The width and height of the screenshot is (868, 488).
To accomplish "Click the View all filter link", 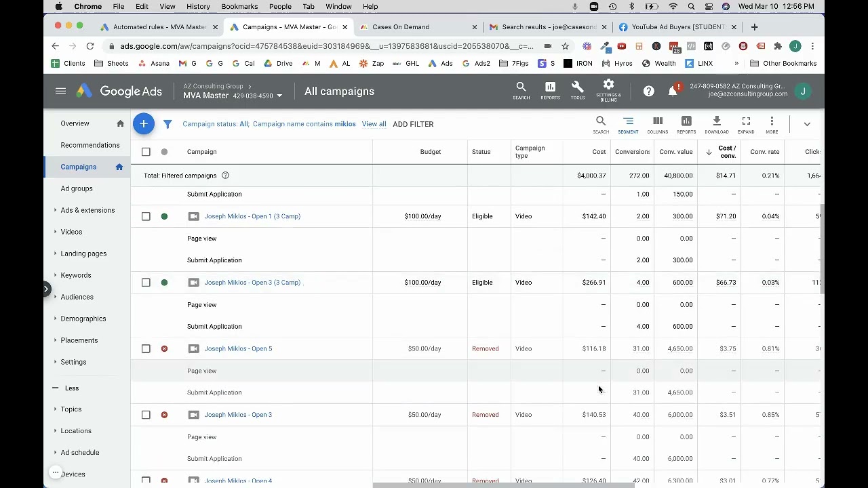I will click(374, 124).
